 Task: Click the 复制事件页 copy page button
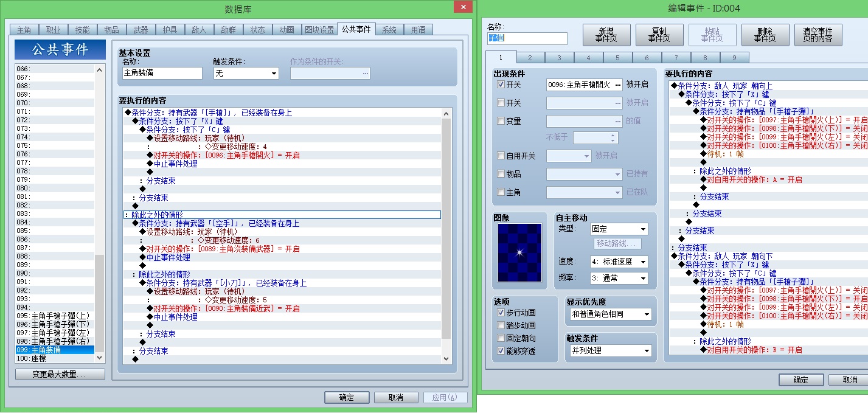click(659, 35)
